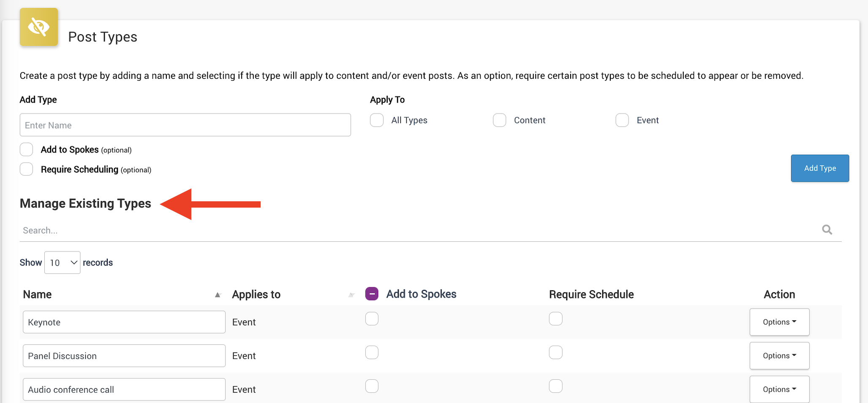Edit the Panel Discussion name field
This screenshot has height=403, width=868.
pyautogui.click(x=124, y=356)
